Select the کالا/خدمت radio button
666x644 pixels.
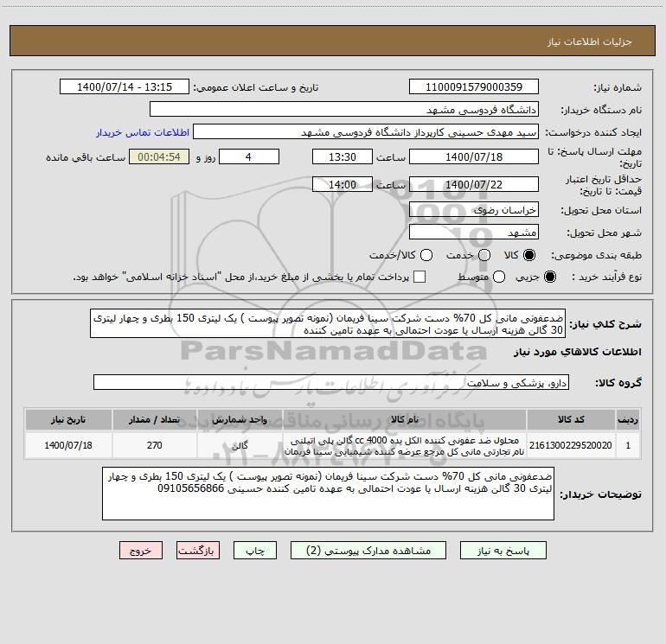426,255
